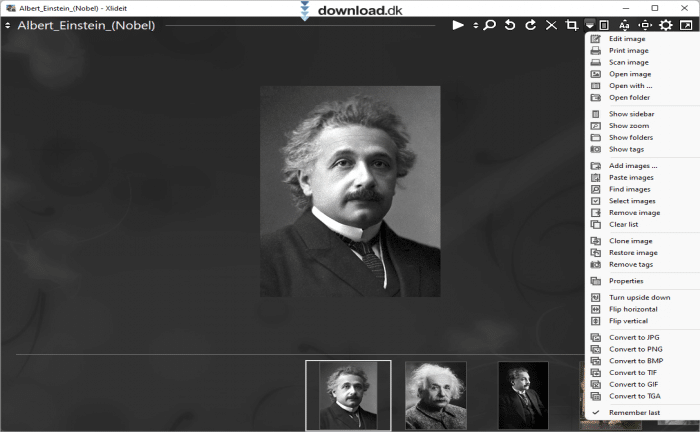Click the X delete icon in toolbar
The width and height of the screenshot is (700, 432).
point(551,25)
